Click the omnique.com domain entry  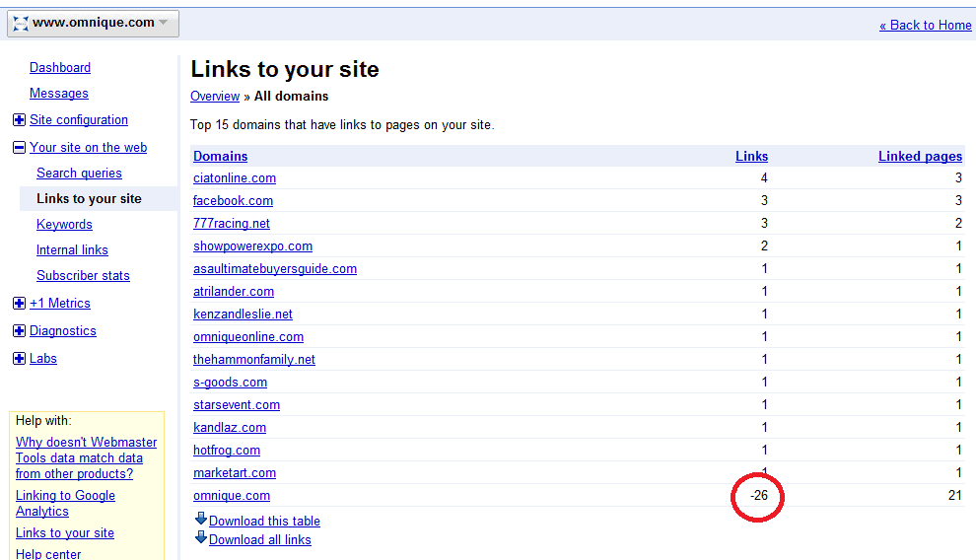point(232,496)
